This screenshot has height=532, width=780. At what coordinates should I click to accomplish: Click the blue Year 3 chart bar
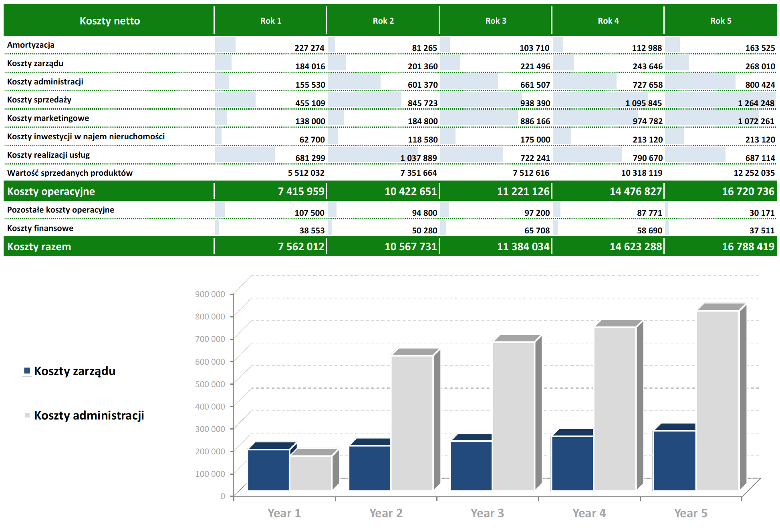(471, 466)
